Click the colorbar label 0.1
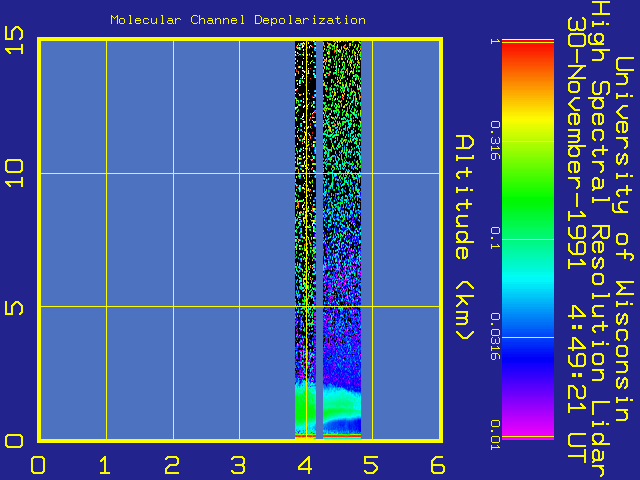 [495, 238]
